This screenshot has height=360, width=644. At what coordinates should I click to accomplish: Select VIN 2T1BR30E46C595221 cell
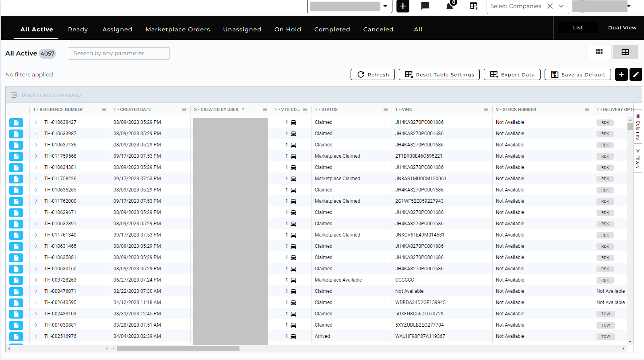(442, 156)
